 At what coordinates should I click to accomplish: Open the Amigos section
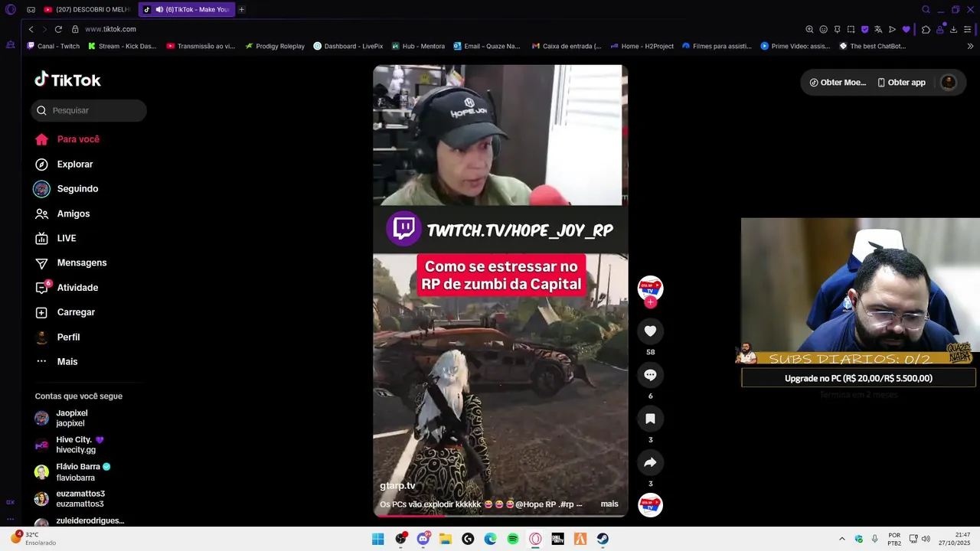[63, 214]
